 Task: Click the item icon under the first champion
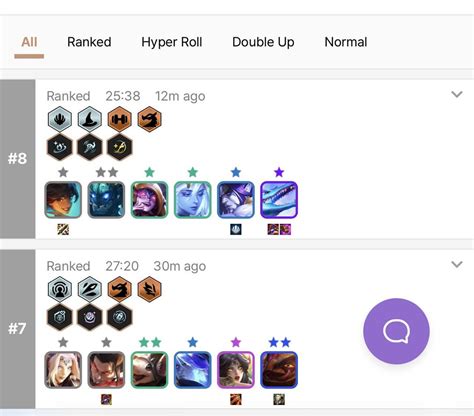point(63,229)
